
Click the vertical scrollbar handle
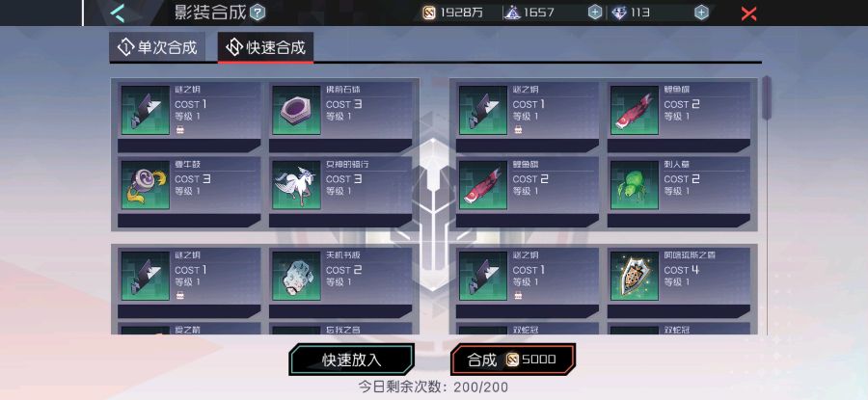click(x=767, y=97)
